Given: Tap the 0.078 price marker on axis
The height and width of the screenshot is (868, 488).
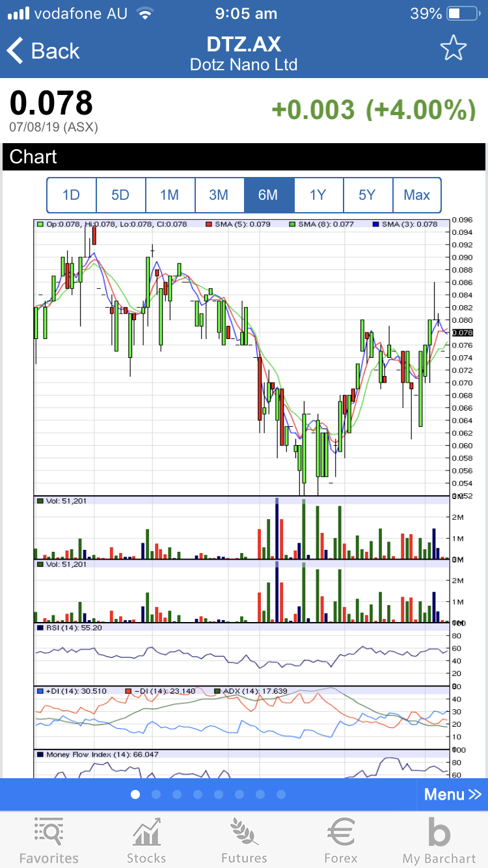Looking at the screenshot, I should coord(463,332).
